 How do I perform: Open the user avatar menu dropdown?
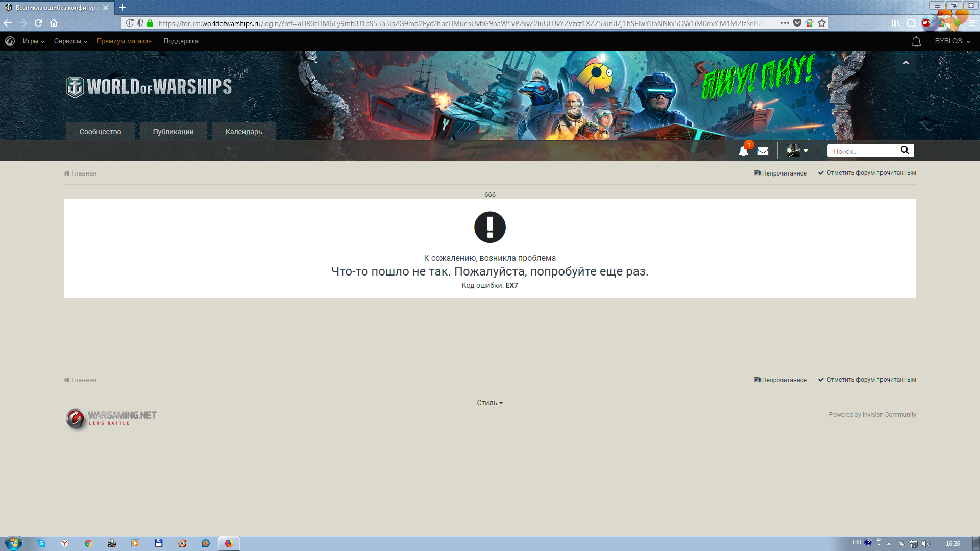[x=797, y=151]
